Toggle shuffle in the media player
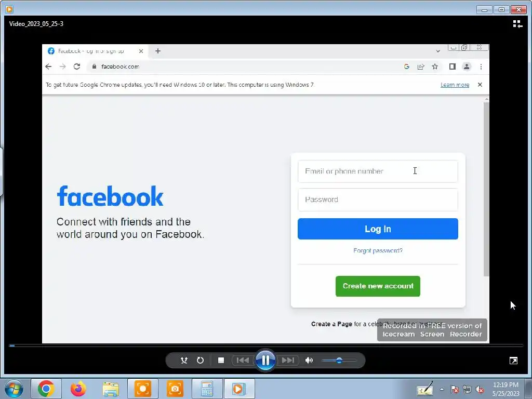Viewport: 532px width, 399px height. click(184, 361)
